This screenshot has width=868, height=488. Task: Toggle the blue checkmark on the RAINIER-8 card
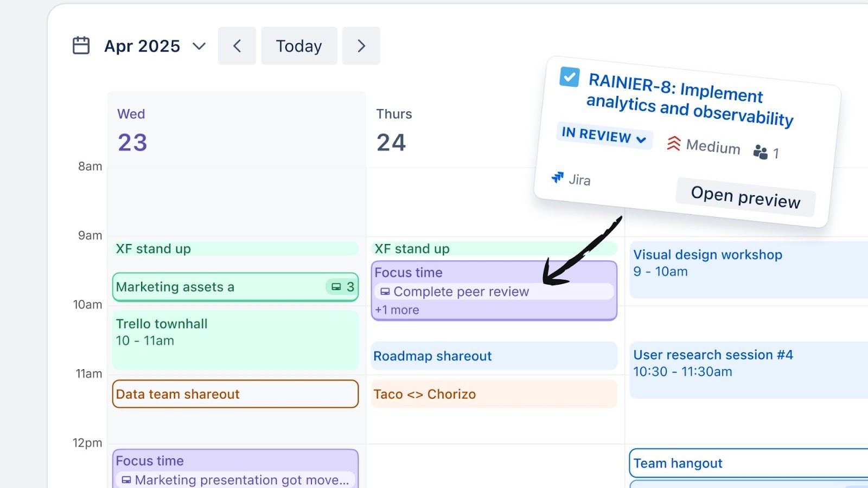click(x=569, y=78)
